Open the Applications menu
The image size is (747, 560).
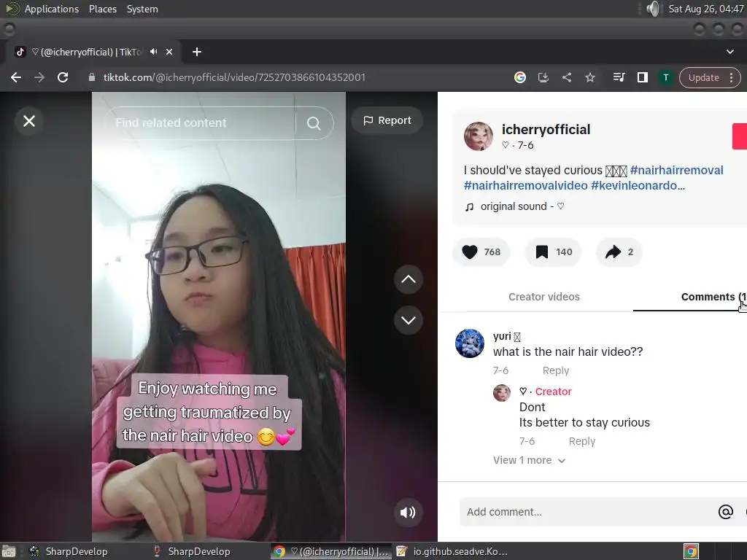point(52,9)
